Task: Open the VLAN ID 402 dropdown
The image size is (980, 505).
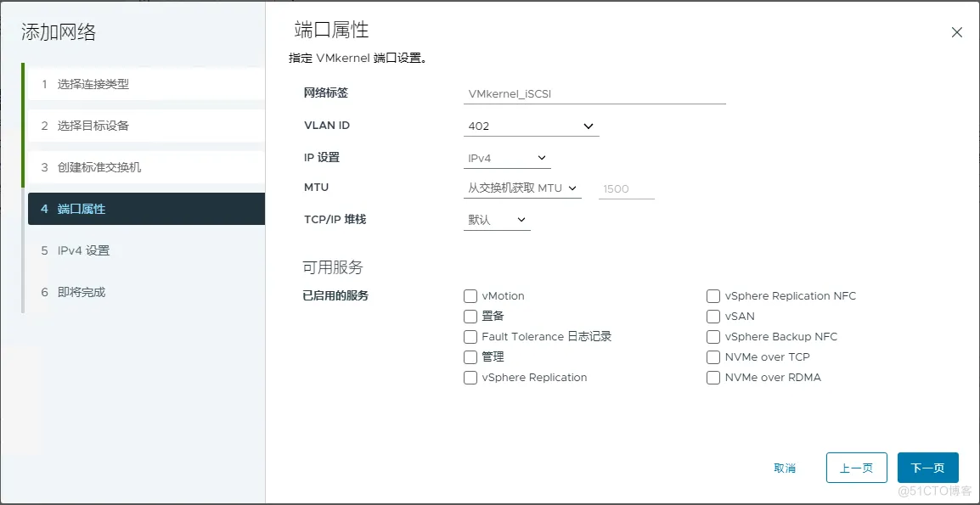Action: click(x=532, y=126)
